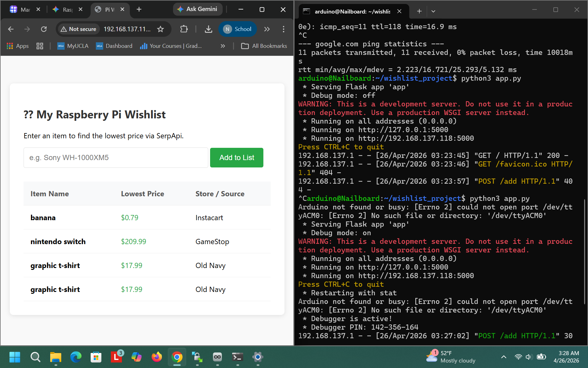Open Chrome three-dot menu
588x368 pixels.
283,29
